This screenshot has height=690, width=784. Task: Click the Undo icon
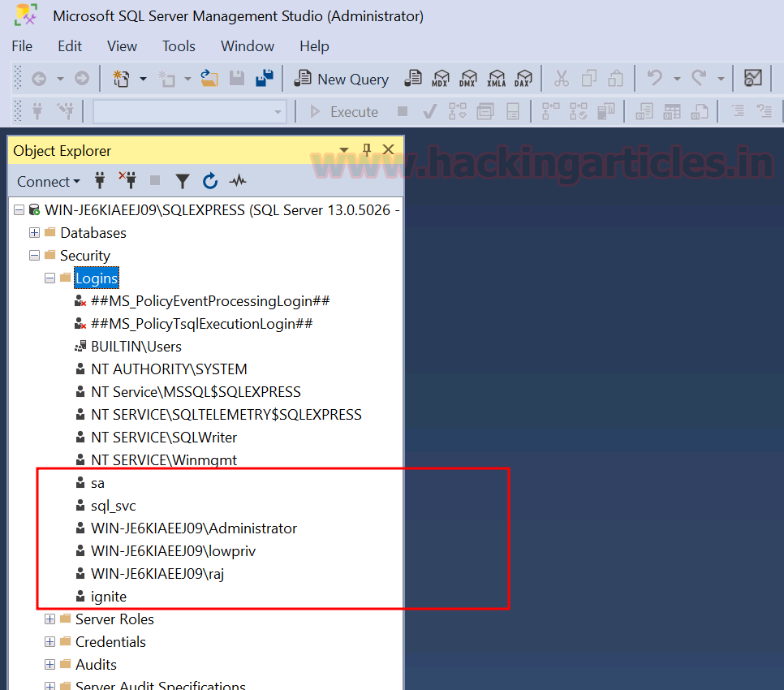[x=654, y=79]
